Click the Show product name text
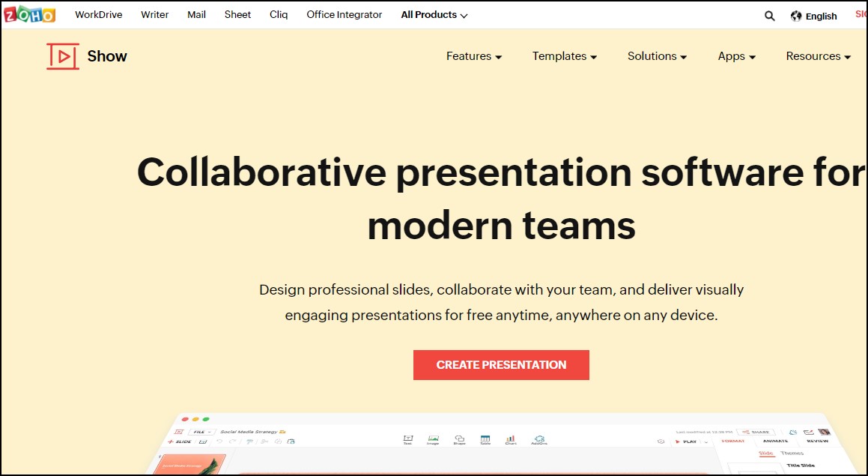The image size is (868, 476). 107,56
